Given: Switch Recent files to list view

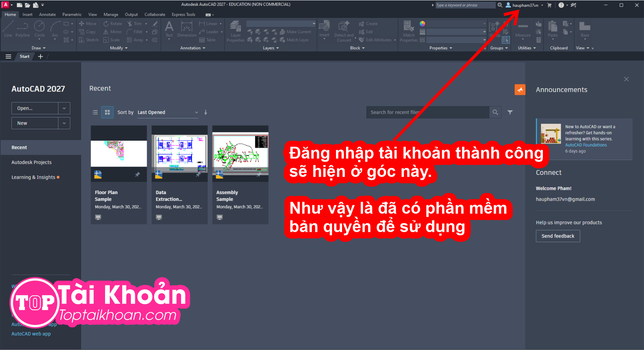Looking at the screenshot, I should [x=95, y=112].
